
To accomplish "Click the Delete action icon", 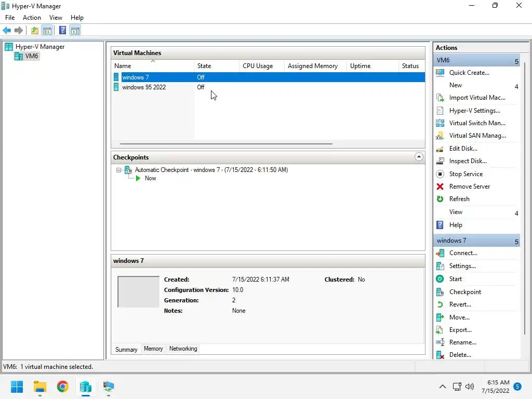I will (440, 355).
